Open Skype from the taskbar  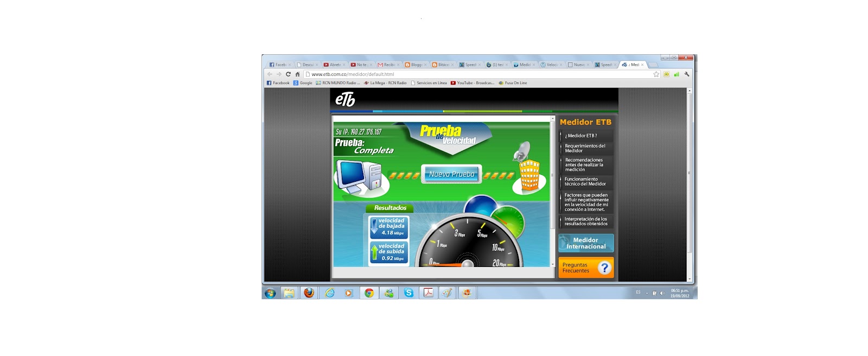click(x=409, y=293)
